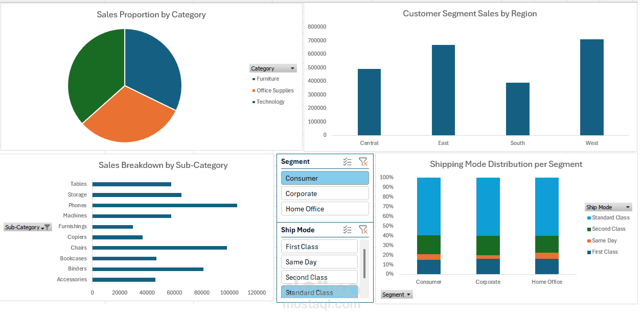Click the Storage bar in the sub-category chart
The image size is (644, 317).
(137, 194)
